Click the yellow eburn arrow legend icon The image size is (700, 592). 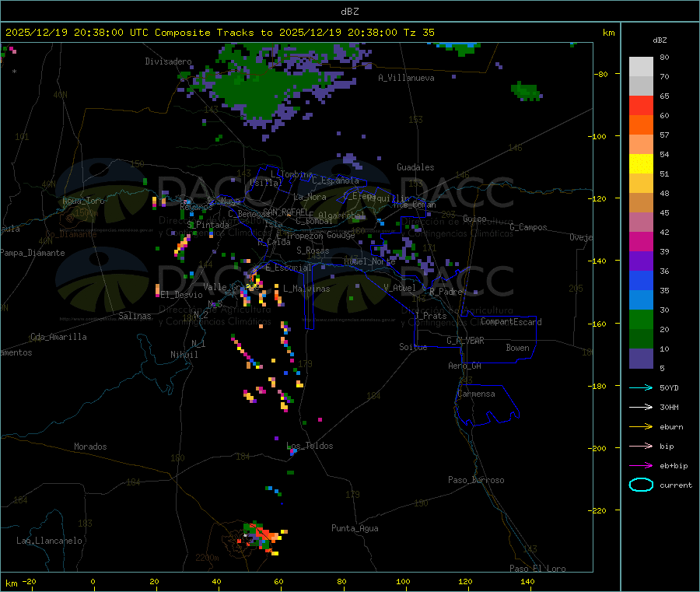click(x=641, y=427)
